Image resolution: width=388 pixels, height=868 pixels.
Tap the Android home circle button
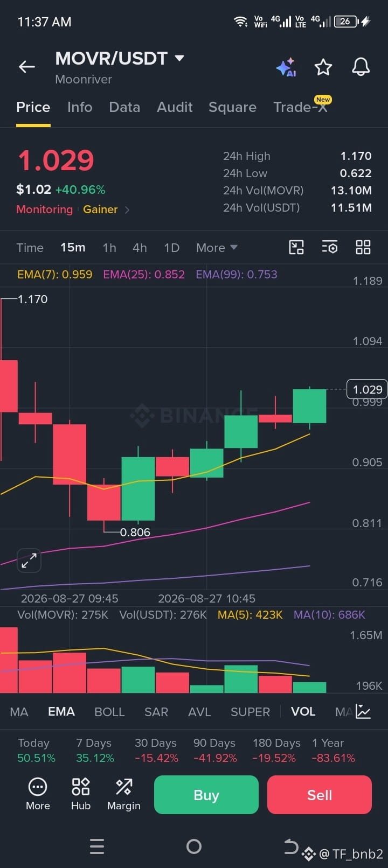(194, 846)
